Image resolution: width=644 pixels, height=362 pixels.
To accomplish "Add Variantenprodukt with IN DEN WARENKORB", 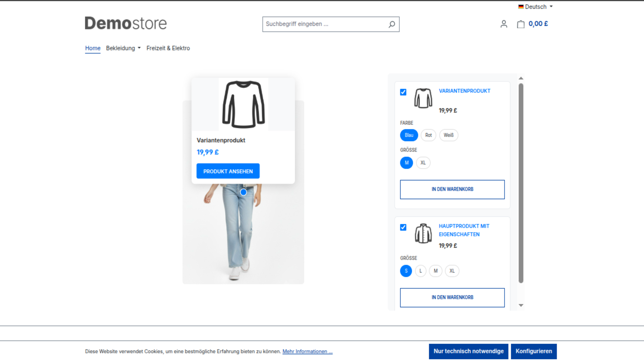I will pos(452,189).
